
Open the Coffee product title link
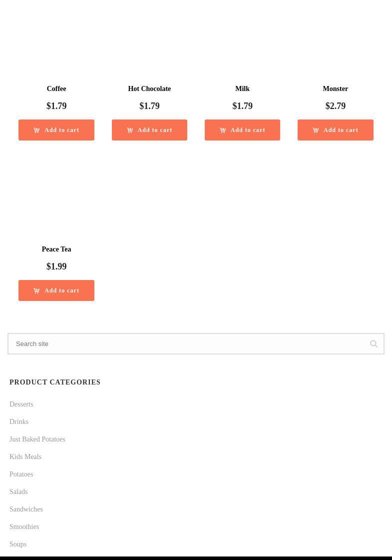coord(56,89)
